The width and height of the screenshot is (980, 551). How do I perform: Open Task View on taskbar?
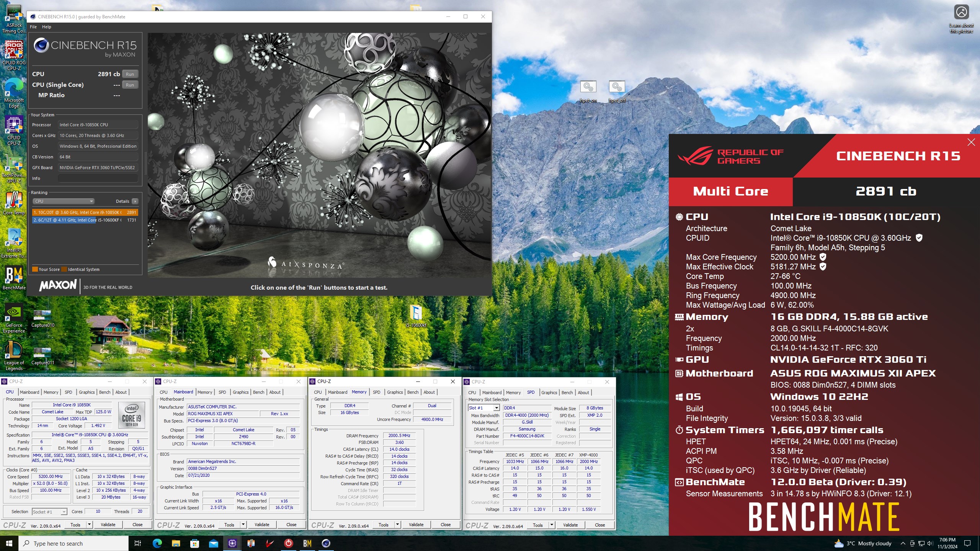(x=138, y=543)
